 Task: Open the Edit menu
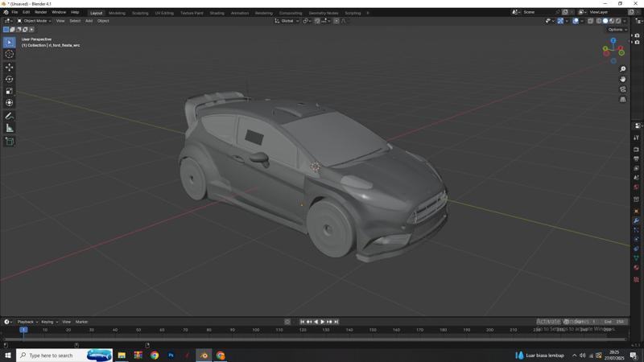point(27,12)
